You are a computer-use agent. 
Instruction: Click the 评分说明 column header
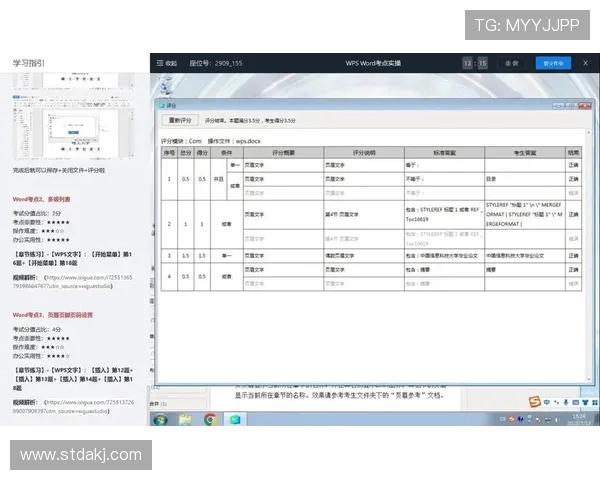coord(364,153)
